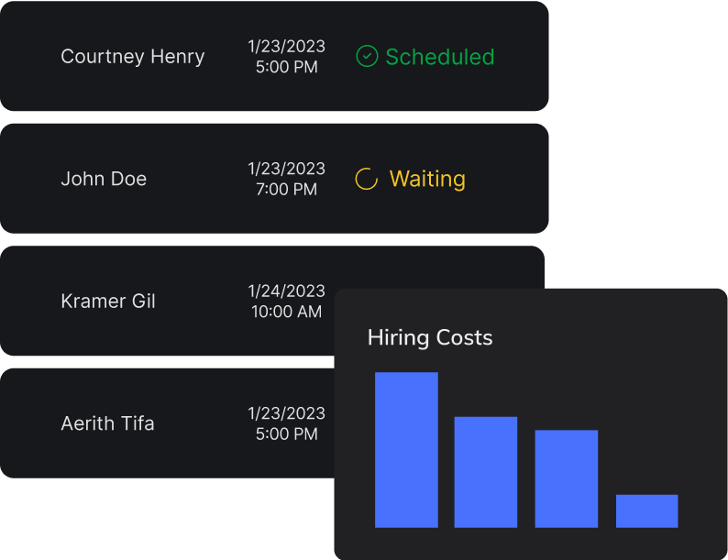The image size is (728, 560).
Task: Open John Doe's candidate name
Action: click(104, 179)
